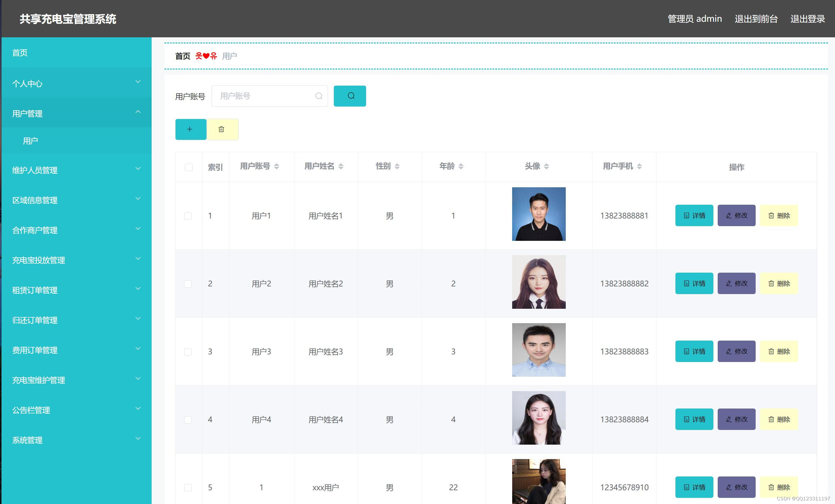
Task: Click magnifier icon inside 用户账号 input
Action: click(319, 96)
